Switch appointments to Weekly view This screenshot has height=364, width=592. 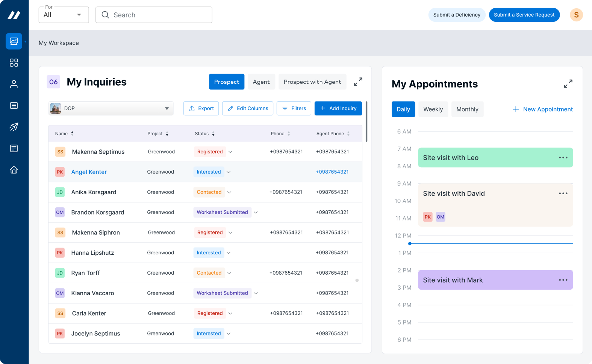click(433, 109)
